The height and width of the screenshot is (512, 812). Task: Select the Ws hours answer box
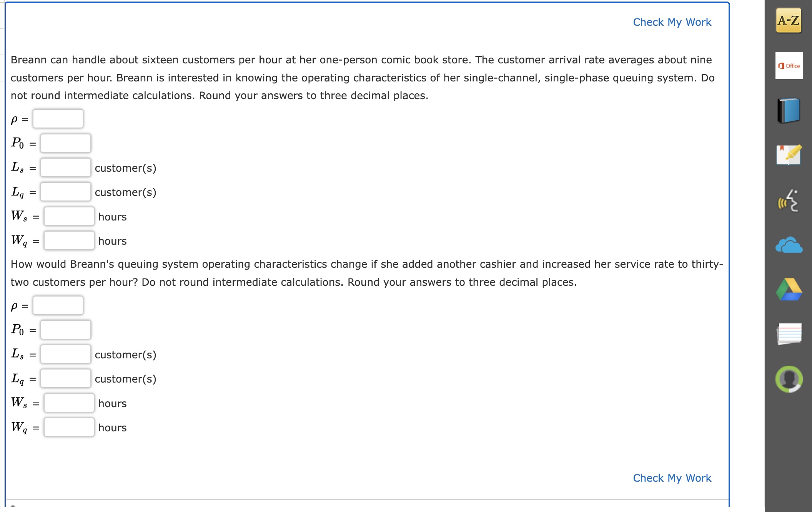click(69, 216)
